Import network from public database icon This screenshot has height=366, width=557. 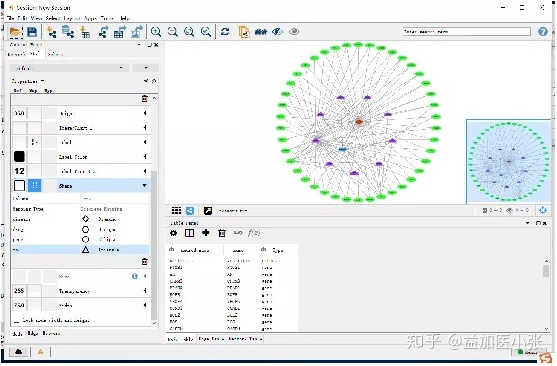[68, 32]
